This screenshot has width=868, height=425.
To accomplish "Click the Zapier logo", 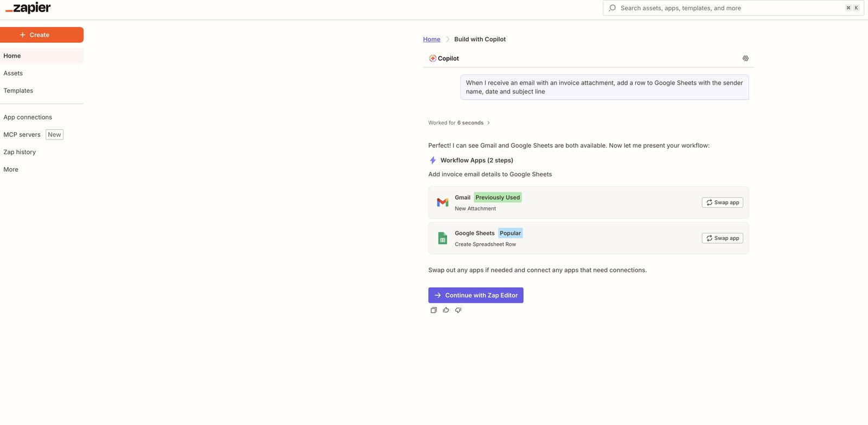I will [28, 8].
